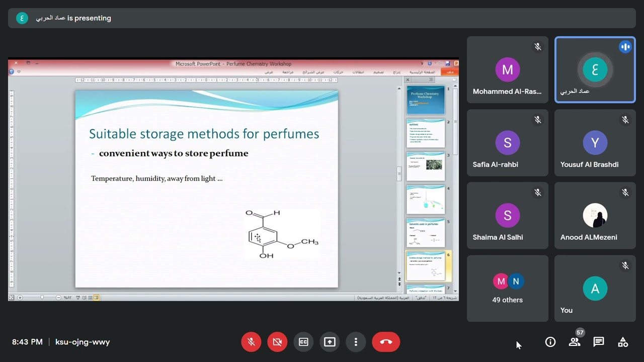Click the PowerPoint Help question-mark icon
This screenshot has height=362, width=644.
pos(11,71)
